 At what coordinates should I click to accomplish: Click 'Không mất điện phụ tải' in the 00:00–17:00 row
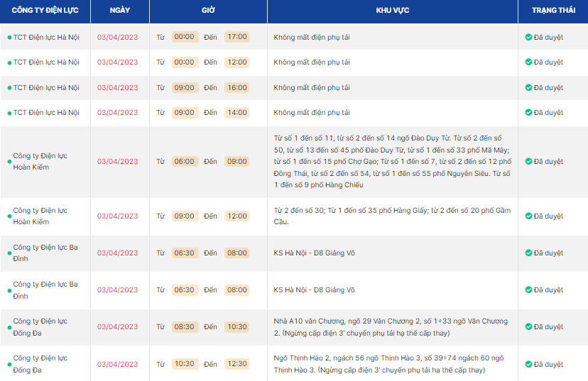[x=312, y=37]
